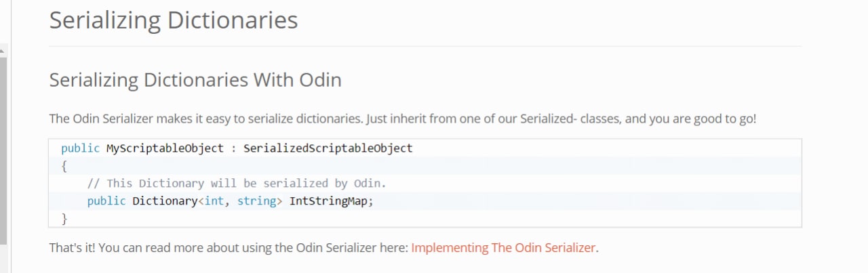Viewport: 868px width, 273px height.
Task: Click the Serializing Dictionaries With Odin subheading
Action: 195,80
